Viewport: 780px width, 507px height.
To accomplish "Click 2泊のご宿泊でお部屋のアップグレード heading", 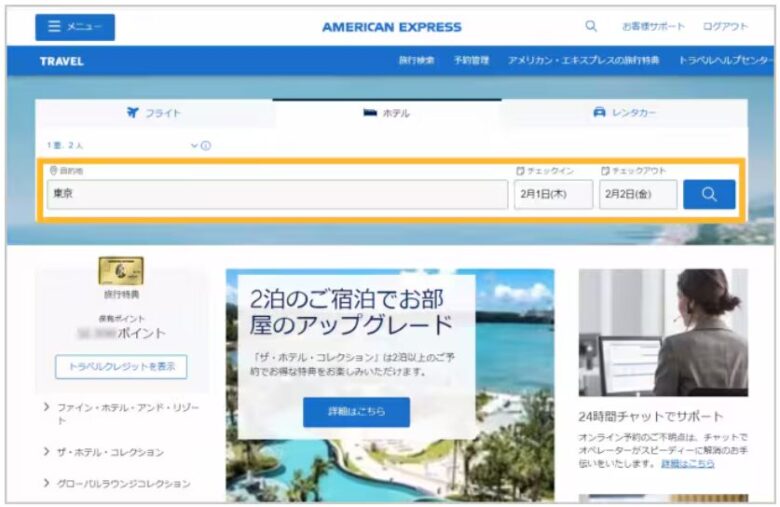I will (350, 312).
